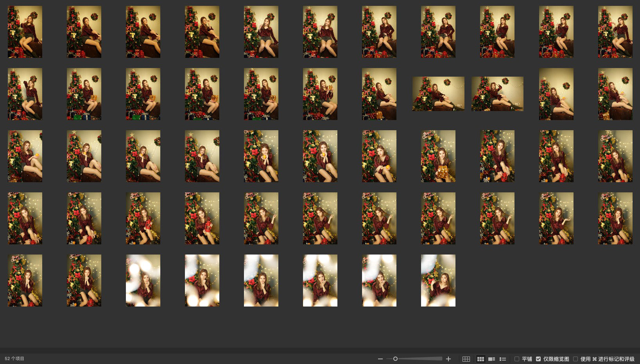Image resolution: width=640 pixels, height=364 pixels.
Task: Switch to the list view icon
Action: pyautogui.click(x=503, y=359)
